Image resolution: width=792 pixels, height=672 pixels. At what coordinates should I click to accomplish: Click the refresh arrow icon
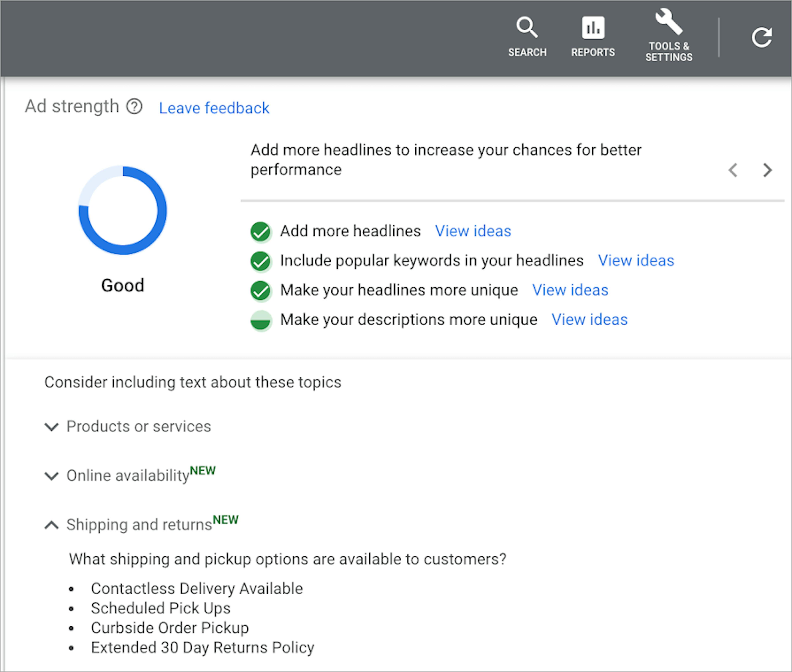coord(761,37)
